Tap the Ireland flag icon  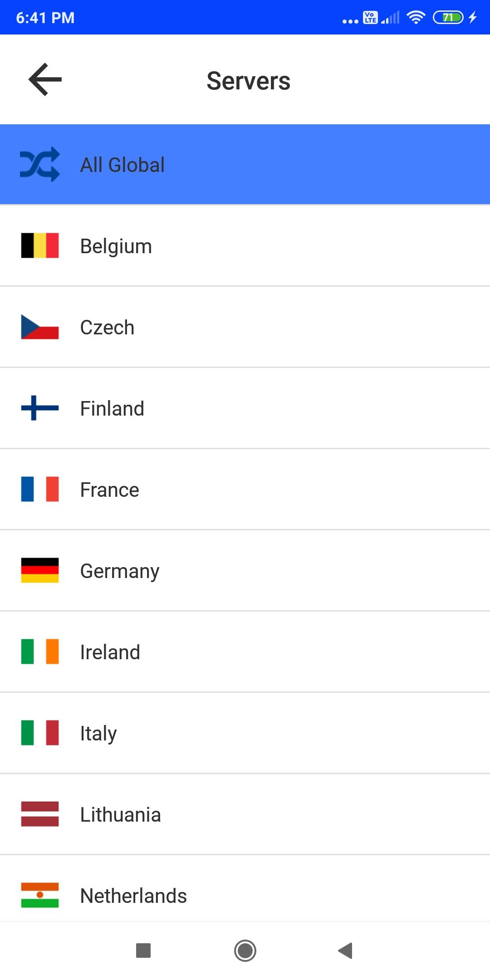(40, 652)
